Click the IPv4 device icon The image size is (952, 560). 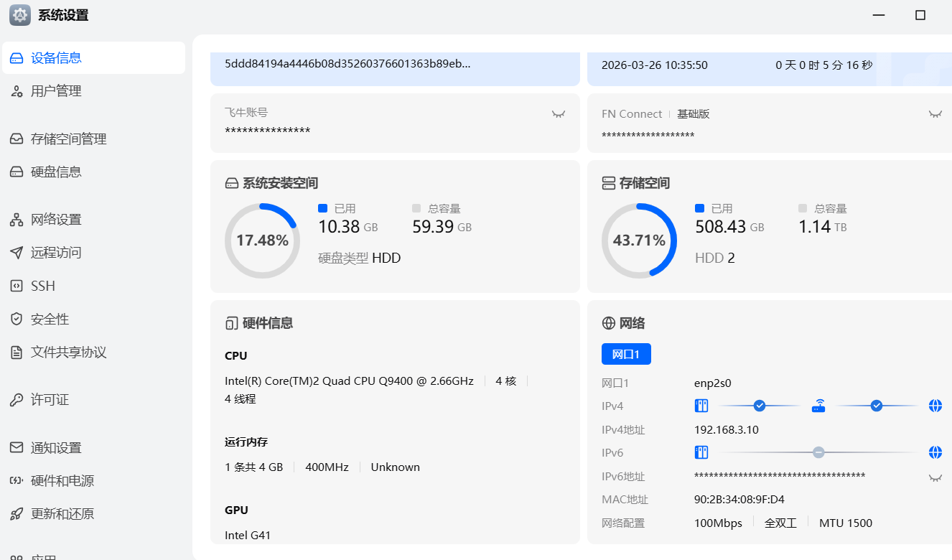[x=701, y=406]
